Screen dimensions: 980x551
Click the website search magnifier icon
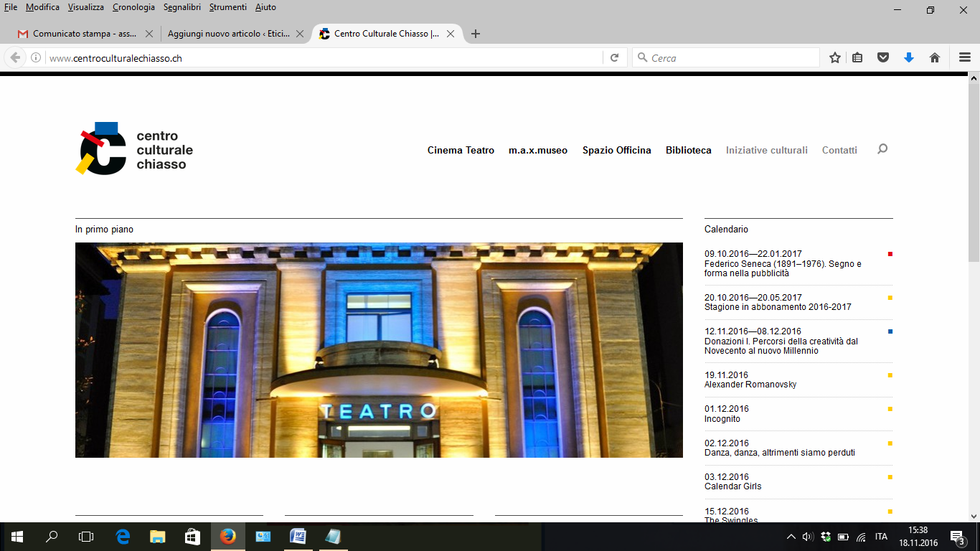click(x=882, y=149)
